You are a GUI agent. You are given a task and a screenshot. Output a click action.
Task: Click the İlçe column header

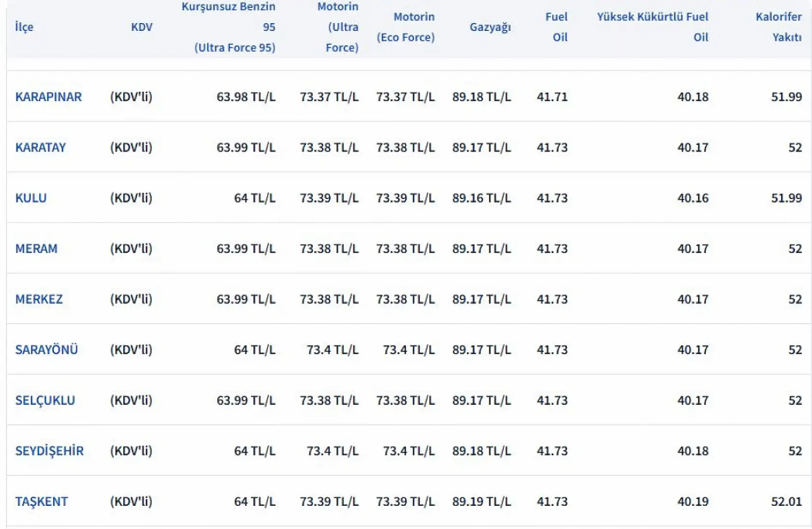coord(24,27)
